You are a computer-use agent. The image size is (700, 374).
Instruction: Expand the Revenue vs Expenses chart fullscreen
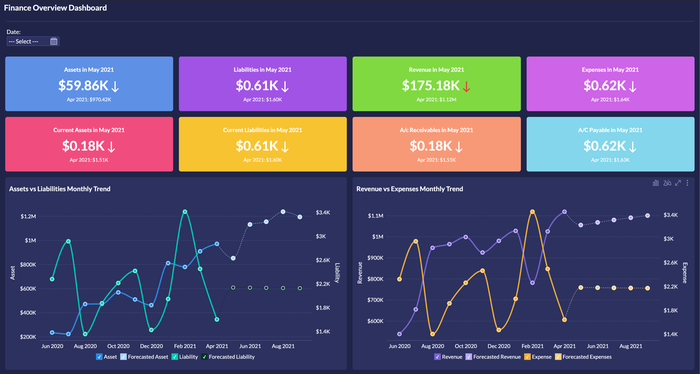tap(678, 183)
